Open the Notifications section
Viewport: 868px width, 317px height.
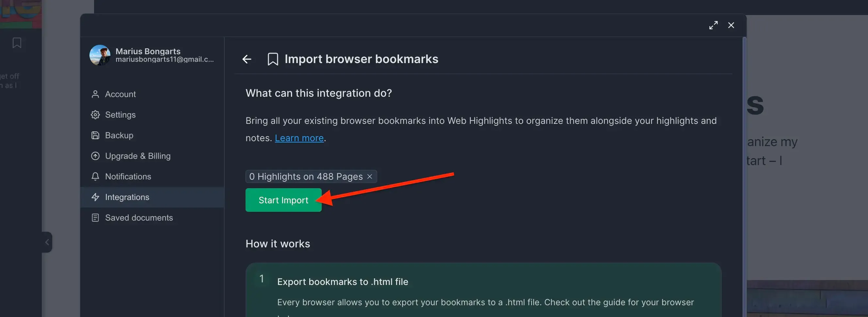click(152, 176)
